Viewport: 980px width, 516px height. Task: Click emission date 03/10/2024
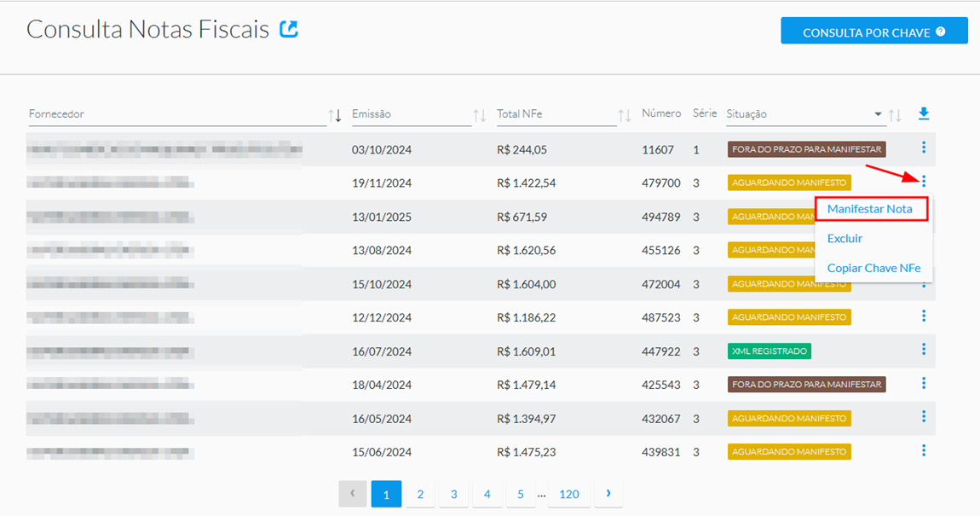tap(381, 150)
